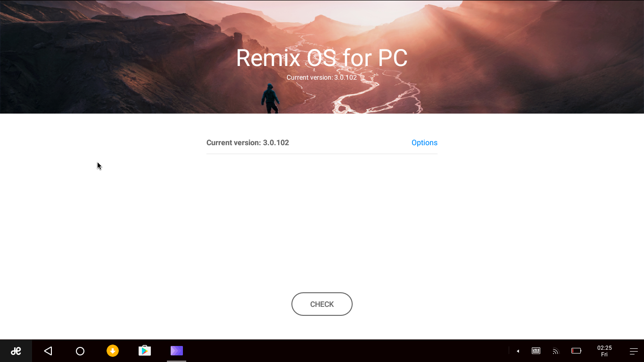Open the Remix OS start menu
The width and height of the screenshot is (644, 362).
click(16, 351)
